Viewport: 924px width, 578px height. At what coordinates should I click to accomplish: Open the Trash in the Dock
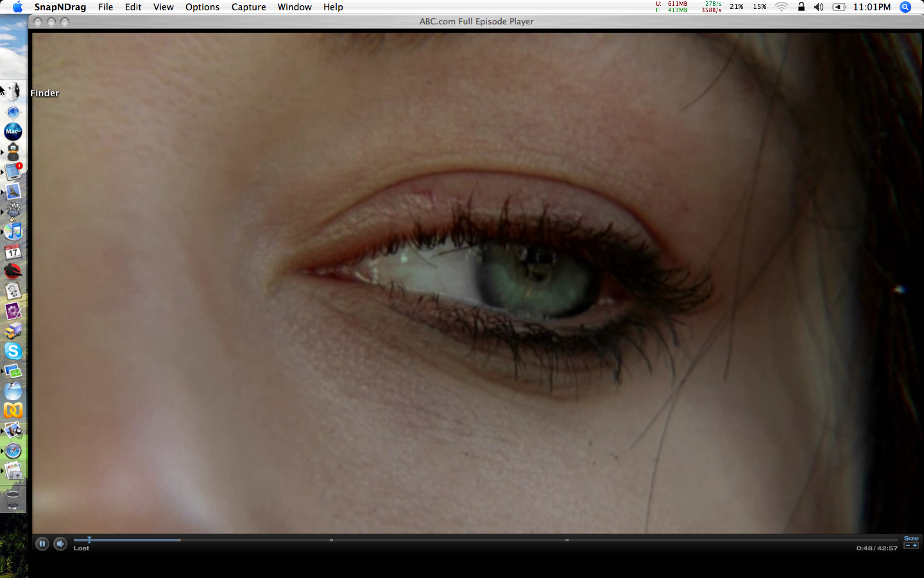tap(13, 500)
